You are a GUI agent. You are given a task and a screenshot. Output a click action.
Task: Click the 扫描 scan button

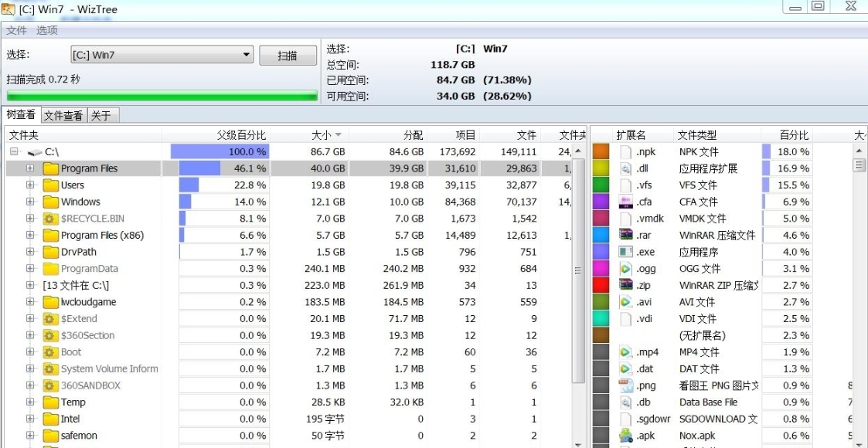pyautogui.click(x=288, y=56)
